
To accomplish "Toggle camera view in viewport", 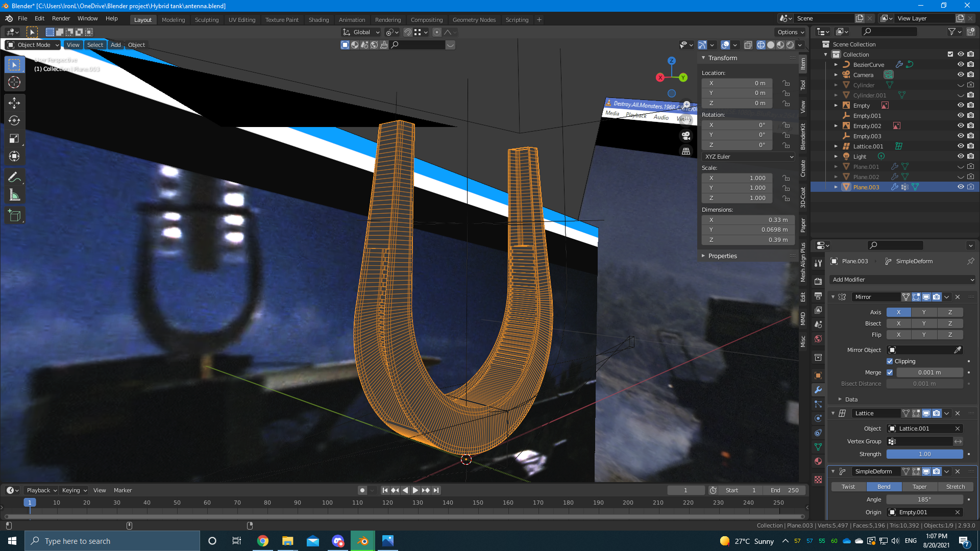I will (686, 136).
